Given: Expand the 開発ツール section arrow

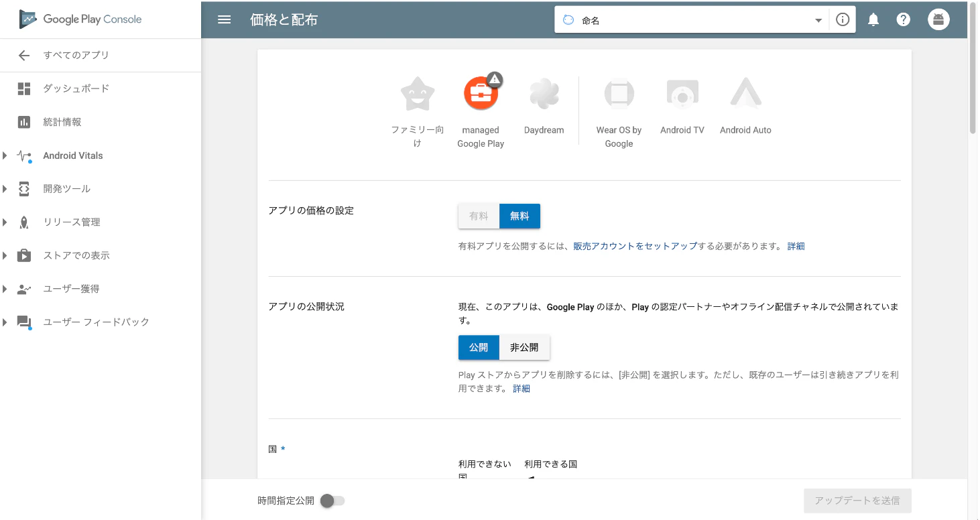Looking at the screenshot, I should 5,189.
